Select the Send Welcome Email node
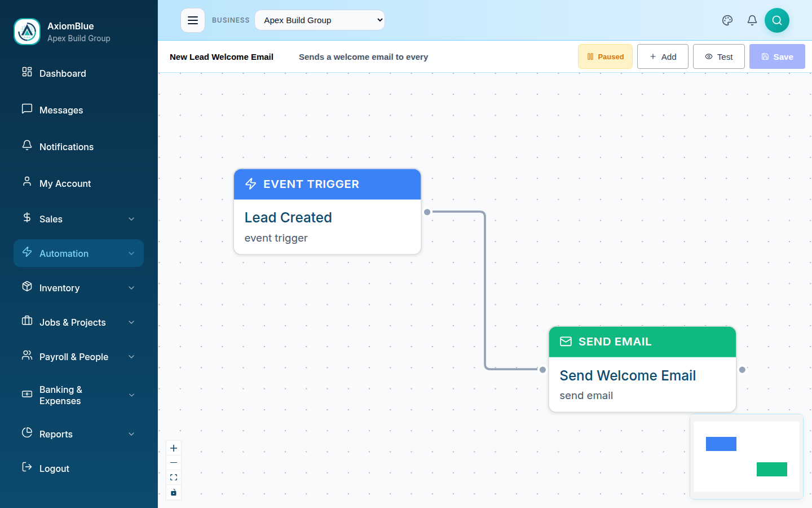This screenshot has width=812, height=508. (642, 369)
